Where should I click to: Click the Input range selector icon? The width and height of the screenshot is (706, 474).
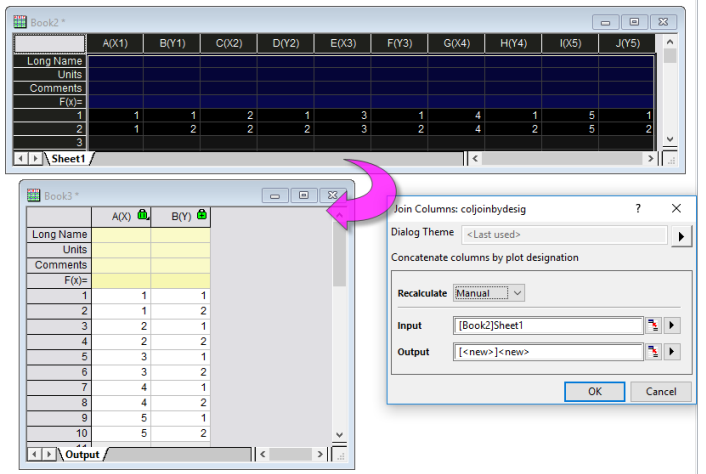(654, 325)
